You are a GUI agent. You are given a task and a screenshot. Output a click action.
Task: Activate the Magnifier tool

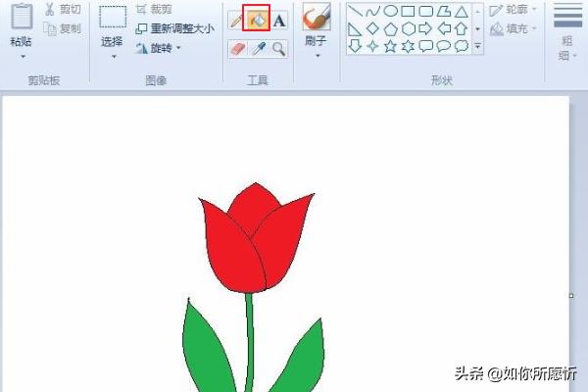[279, 48]
